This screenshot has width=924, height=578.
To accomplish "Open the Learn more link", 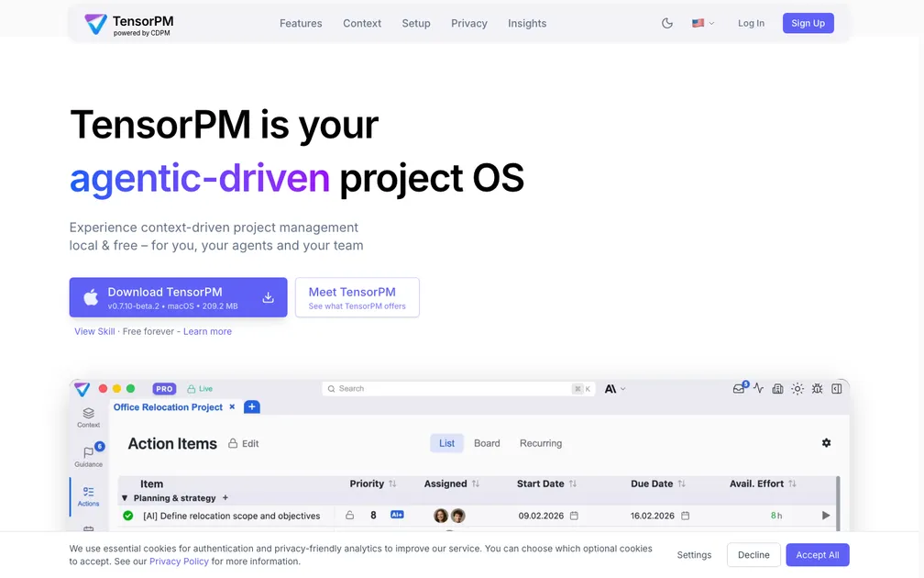I will 207,331.
